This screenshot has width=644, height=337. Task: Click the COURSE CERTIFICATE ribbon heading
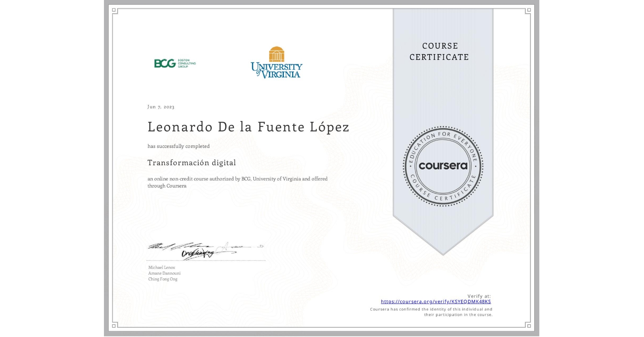(439, 51)
